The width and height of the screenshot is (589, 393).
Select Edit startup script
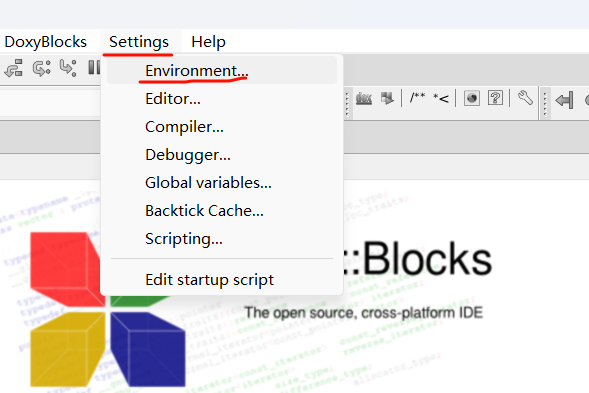point(222,280)
